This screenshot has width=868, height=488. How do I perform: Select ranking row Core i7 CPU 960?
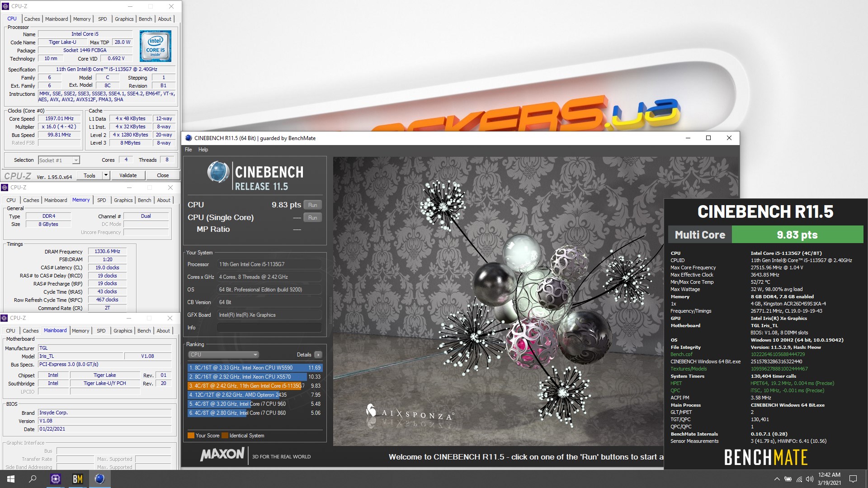point(255,404)
